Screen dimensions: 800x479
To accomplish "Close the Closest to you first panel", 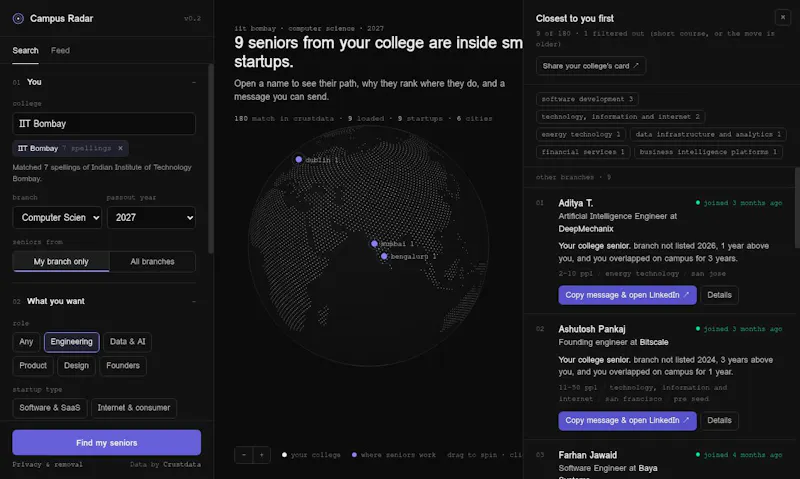I will pos(783,17).
